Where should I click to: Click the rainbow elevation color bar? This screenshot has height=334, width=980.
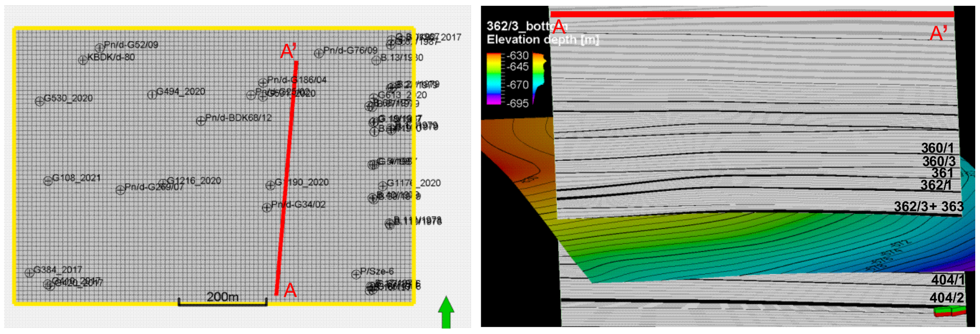[494, 78]
